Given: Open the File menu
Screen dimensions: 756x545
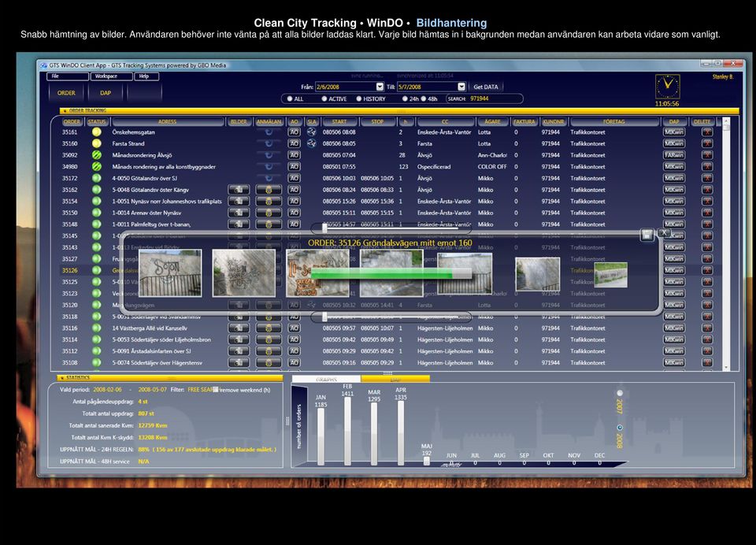Looking at the screenshot, I should 68,76.
